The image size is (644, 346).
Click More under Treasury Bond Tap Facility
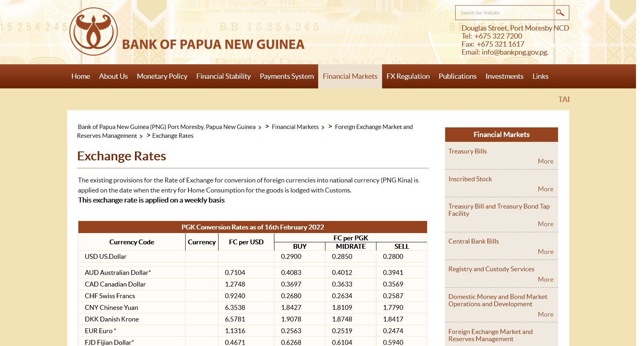tap(545, 224)
